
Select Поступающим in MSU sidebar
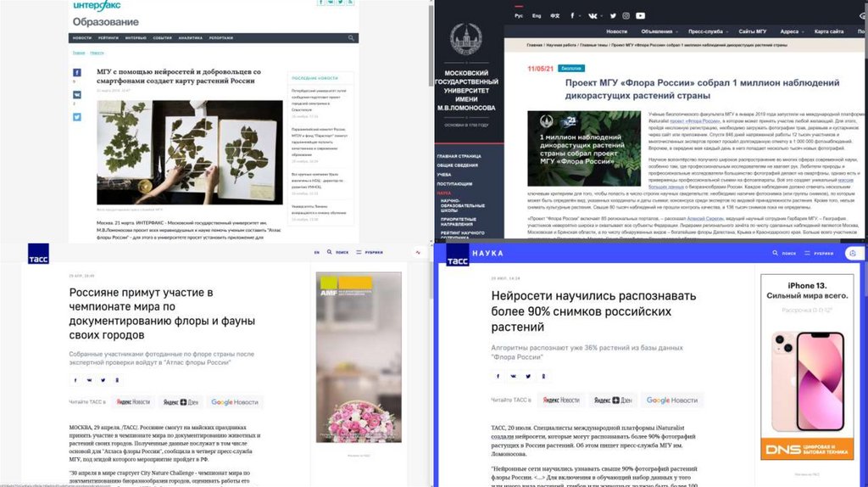pos(454,183)
